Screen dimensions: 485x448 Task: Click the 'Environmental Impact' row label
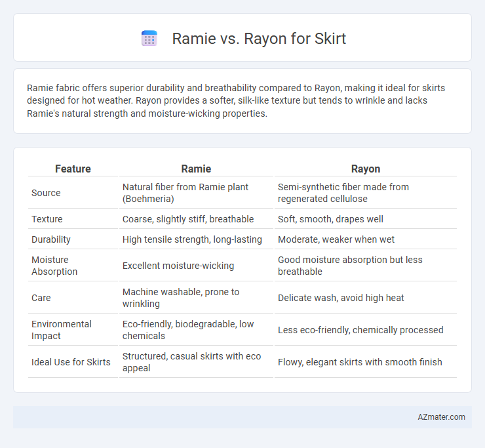[62, 330]
